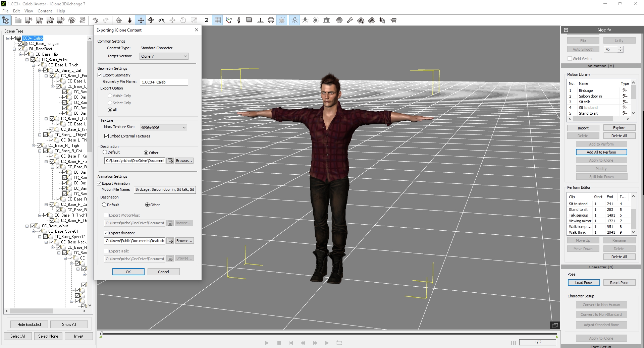Image resolution: width=644 pixels, height=348 pixels.
Task: Collapse the CC_Base_Hip tree node
Action: tap(20, 54)
